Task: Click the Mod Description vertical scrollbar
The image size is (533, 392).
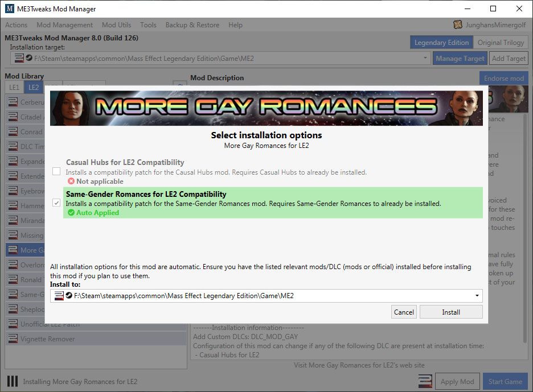Action: click(x=526, y=228)
